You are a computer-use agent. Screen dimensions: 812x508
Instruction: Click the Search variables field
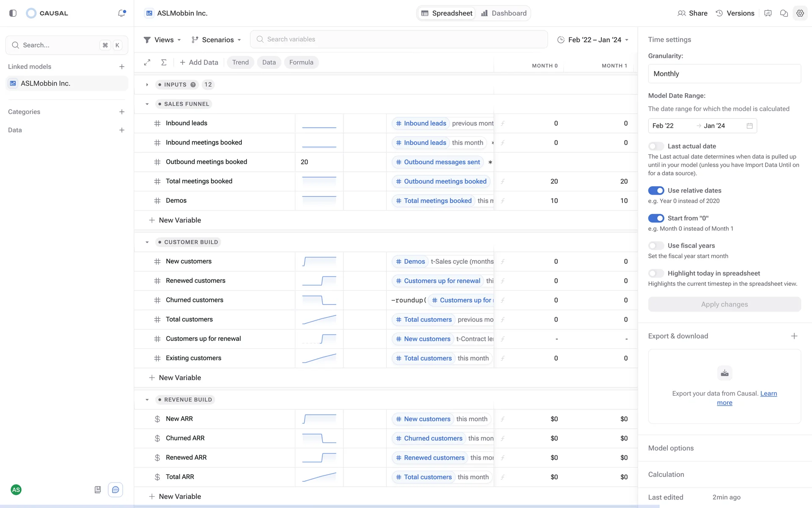[x=398, y=39]
